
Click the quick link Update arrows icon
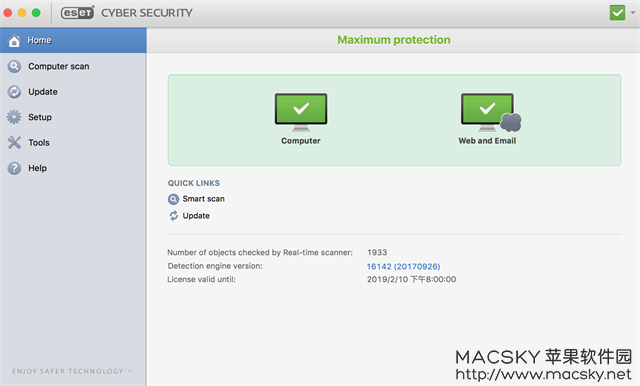173,216
